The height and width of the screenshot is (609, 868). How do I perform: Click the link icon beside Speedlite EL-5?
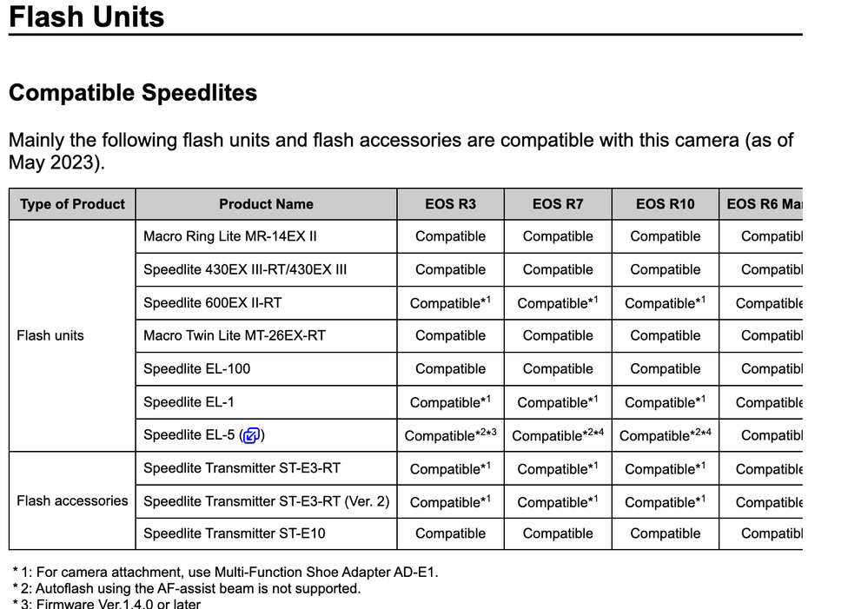252,435
